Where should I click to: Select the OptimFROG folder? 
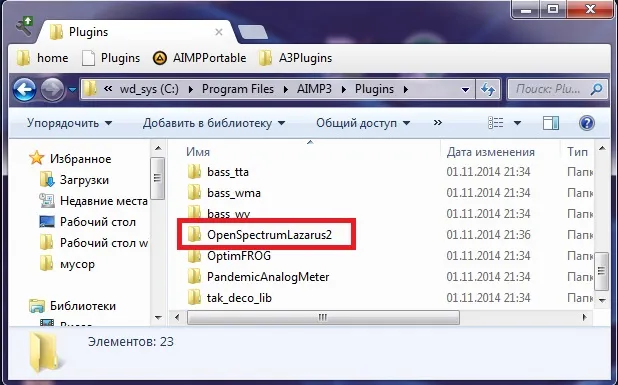pos(239,256)
